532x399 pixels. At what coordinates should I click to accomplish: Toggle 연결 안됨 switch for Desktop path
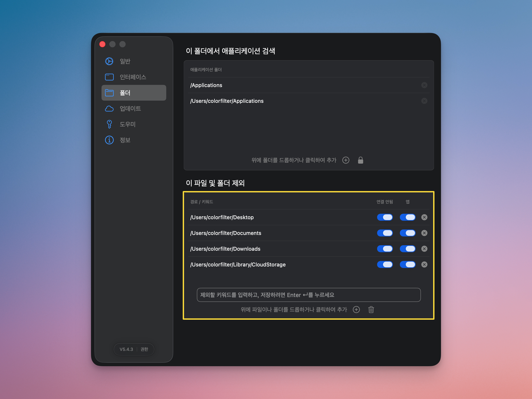(385, 217)
